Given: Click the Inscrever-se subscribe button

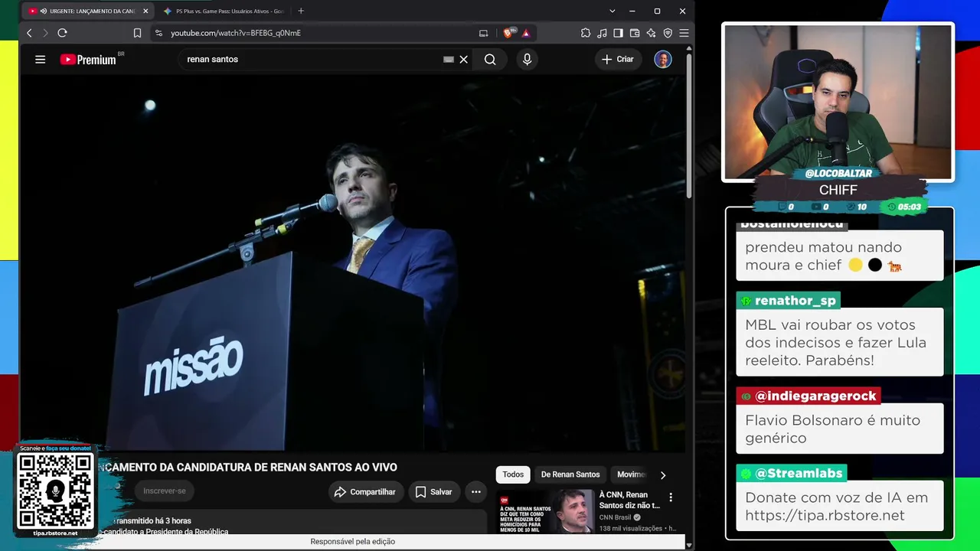Looking at the screenshot, I should click(165, 491).
